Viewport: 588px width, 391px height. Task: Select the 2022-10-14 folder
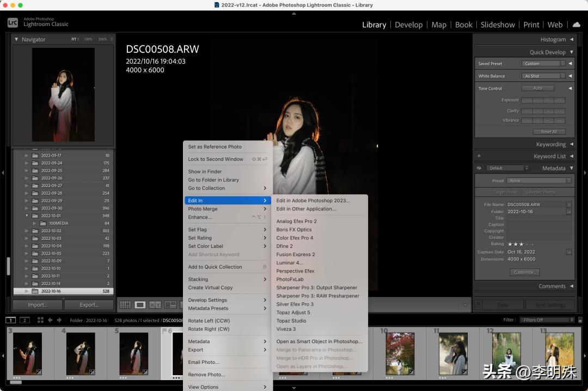51,283
